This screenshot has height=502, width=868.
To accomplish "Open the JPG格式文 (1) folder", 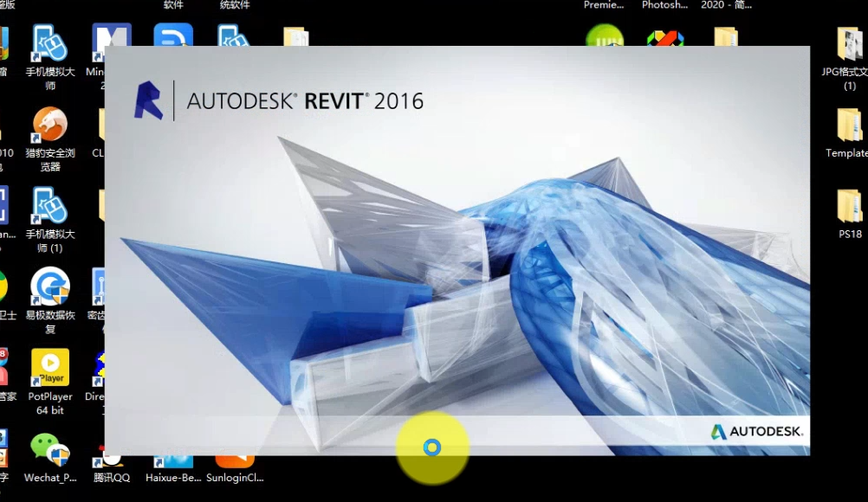I will point(849,59).
